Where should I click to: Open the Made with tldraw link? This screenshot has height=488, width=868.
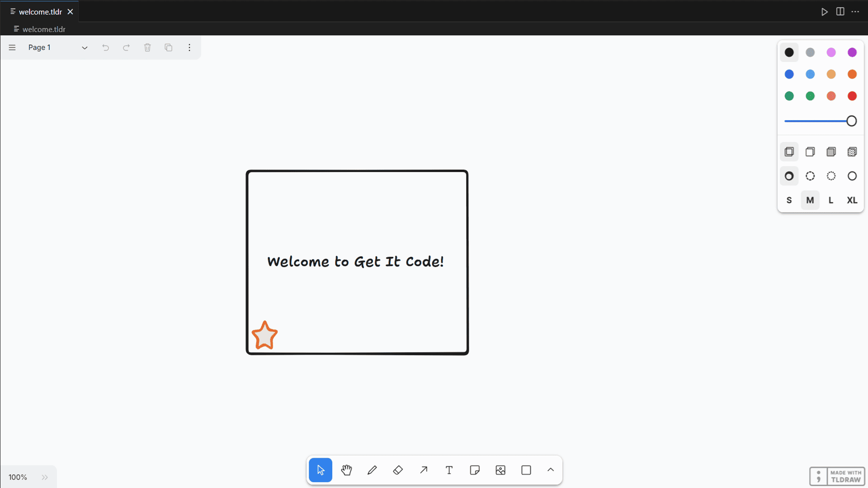click(837, 476)
